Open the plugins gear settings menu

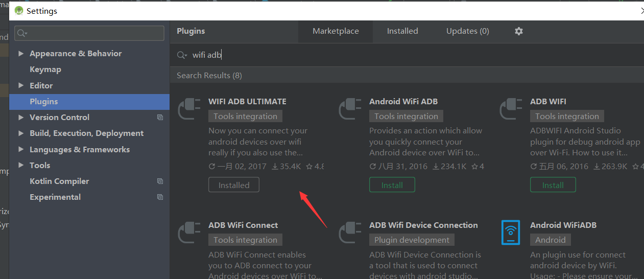click(519, 31)
